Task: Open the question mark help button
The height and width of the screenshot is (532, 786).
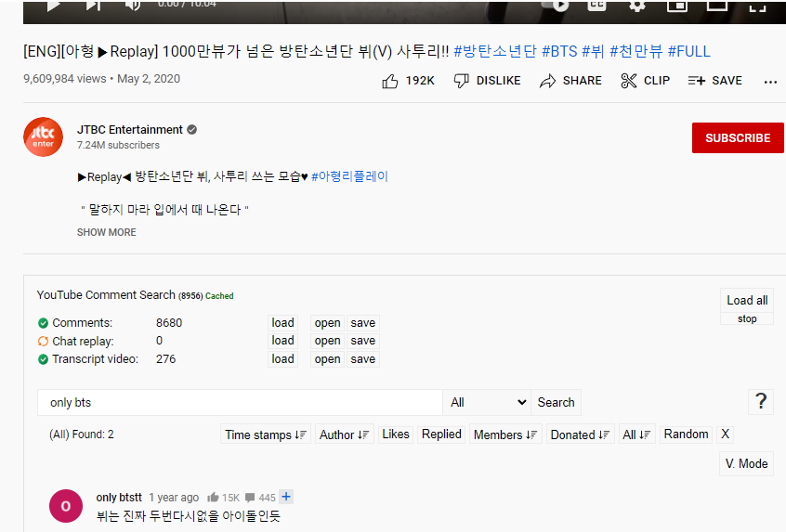Action: pos(760,402)
